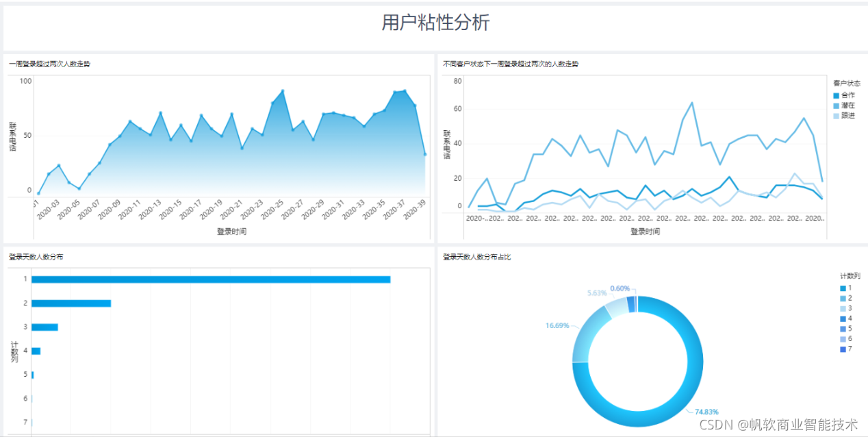Screen dimensions: 868x437
Task: Click the 2020-35 axis label
Action: 374,209
